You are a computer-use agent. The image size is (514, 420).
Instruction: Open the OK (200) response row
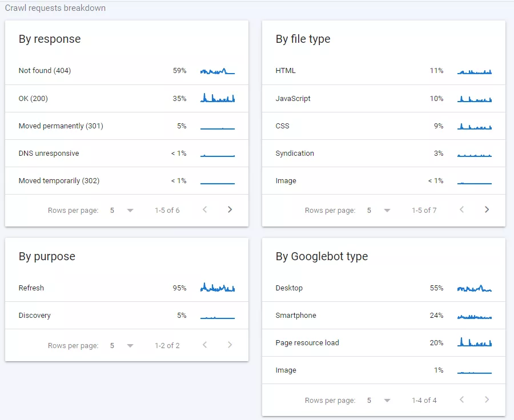pyautogui.click(x=127, y=99)
